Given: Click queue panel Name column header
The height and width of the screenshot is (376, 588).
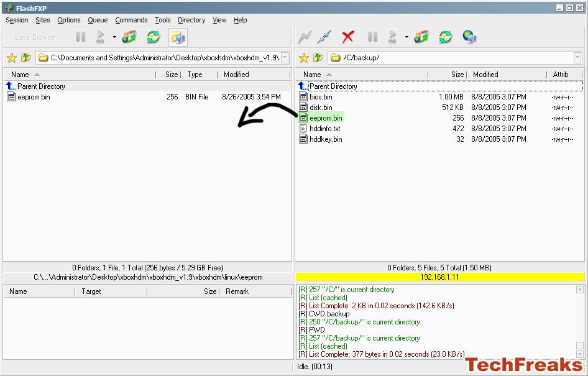Looking at the screenshot, I should 39,291.
